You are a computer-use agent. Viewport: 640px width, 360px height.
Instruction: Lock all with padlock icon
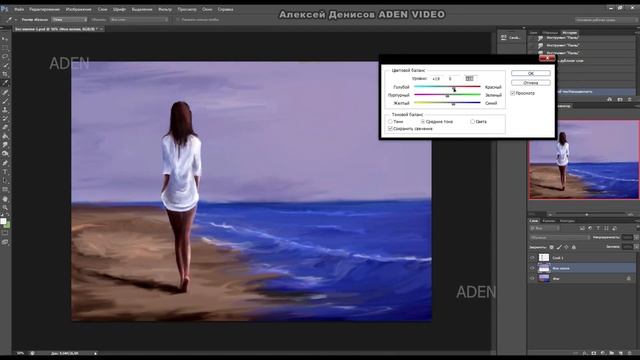[x=574, y=247]
